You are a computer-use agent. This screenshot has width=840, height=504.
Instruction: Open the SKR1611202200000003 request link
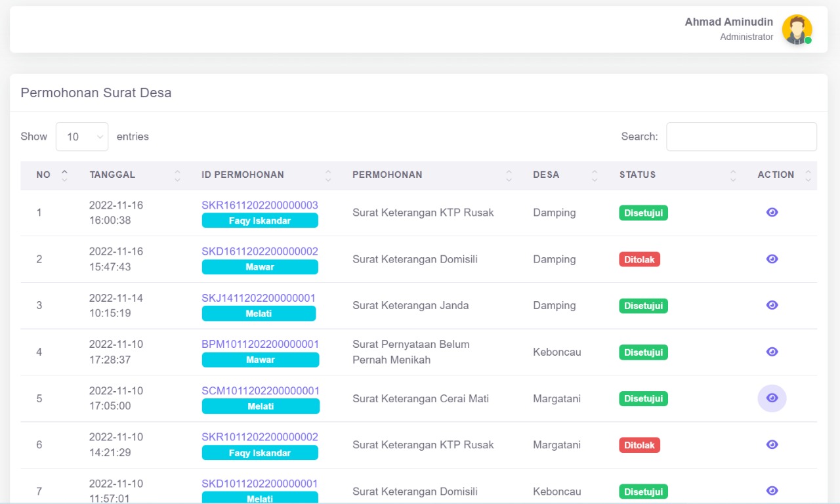pyautogui.click(x=259, y=205)
